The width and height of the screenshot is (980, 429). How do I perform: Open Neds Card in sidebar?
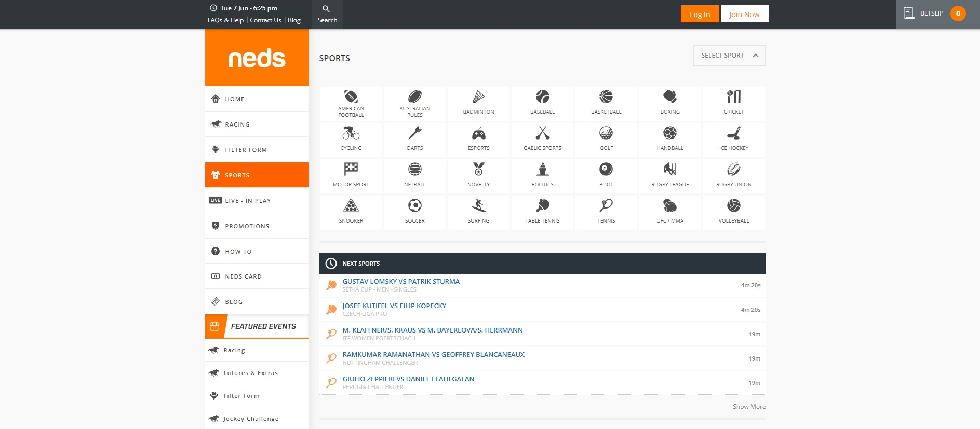click(x=257, y=276)
